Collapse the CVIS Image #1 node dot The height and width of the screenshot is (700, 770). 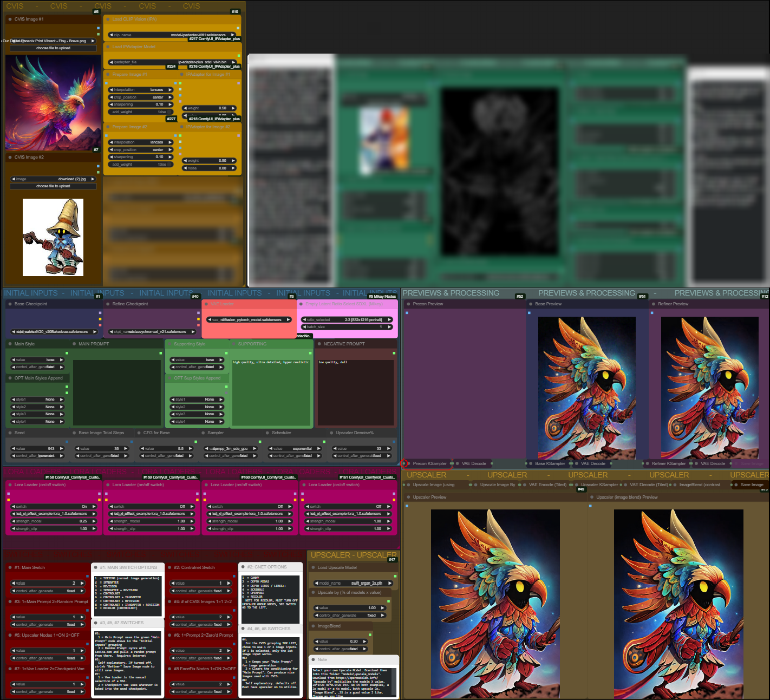(10, 19)
